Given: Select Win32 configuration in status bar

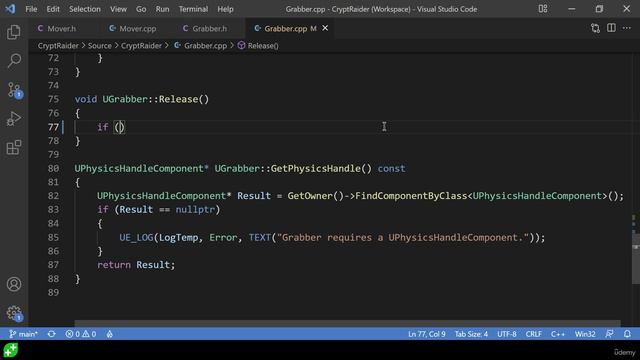Looking at the screenshot, I should coord(585,334).
